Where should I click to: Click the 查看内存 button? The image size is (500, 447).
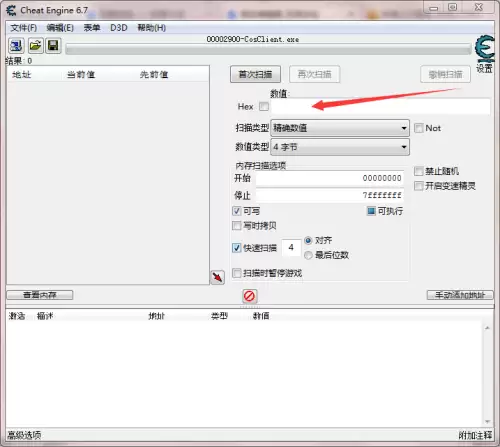[x=40, y=295]
